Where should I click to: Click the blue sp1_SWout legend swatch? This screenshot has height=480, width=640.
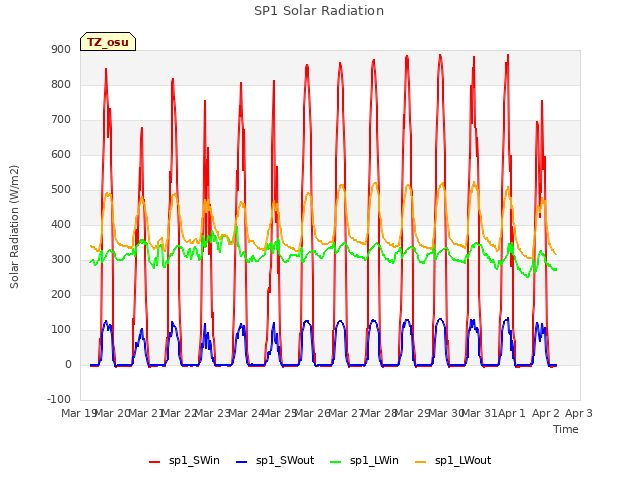[242, 462]
